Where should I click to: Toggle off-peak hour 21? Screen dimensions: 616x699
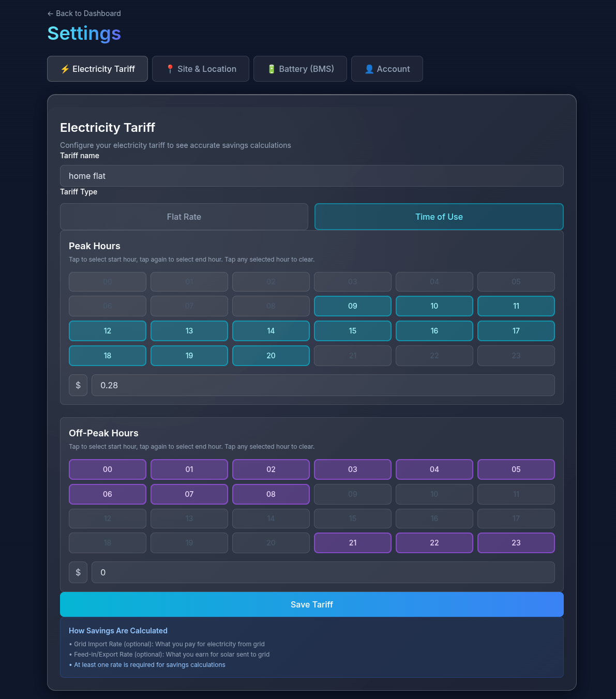pyautogui.click(x=352, y=543)
